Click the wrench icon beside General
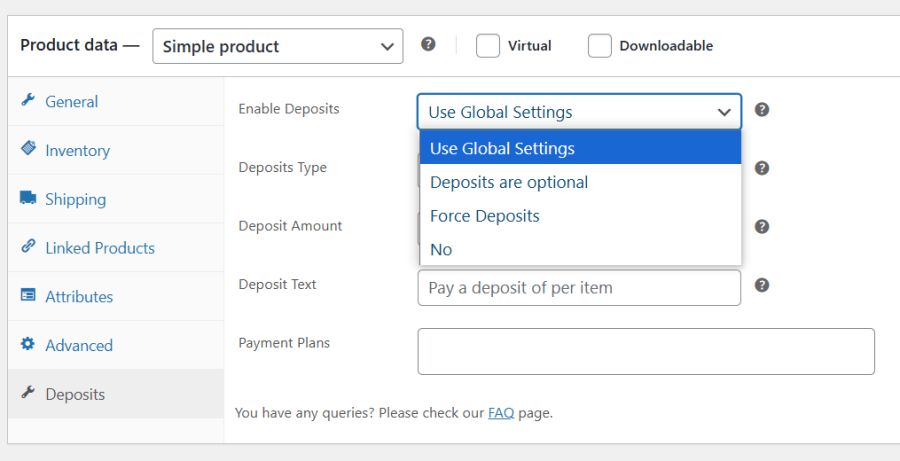This screenshot has height=461, width=900. click(28, 101)
